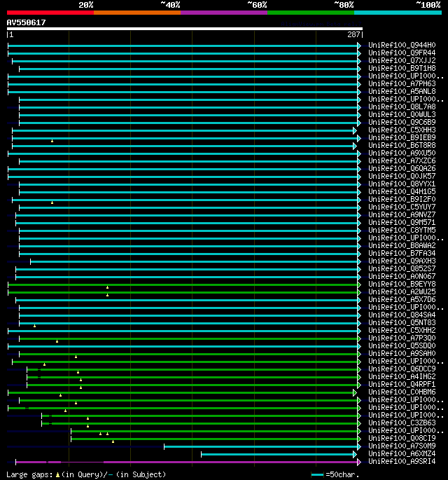Click the purple ~60% identity legend segment

(x=224, y=13)
